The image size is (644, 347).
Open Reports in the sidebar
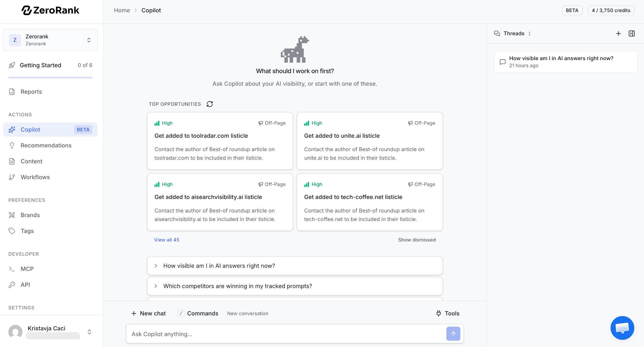[x=50, y=92]
